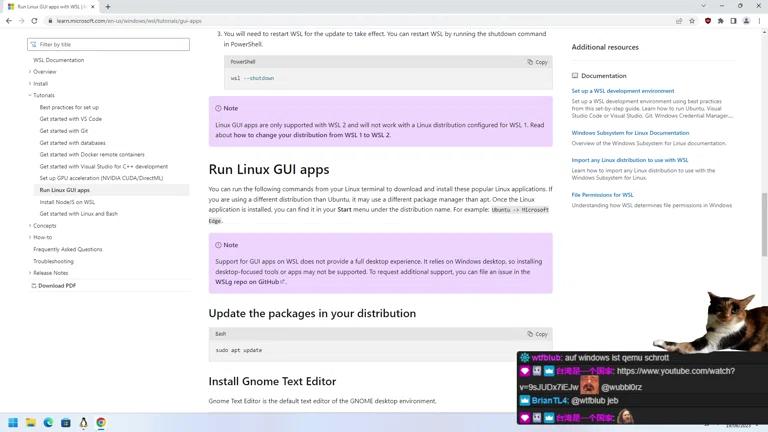Open Troubleshooting page
Viewport: 768px width, 432px height.
tap(53, 262)
